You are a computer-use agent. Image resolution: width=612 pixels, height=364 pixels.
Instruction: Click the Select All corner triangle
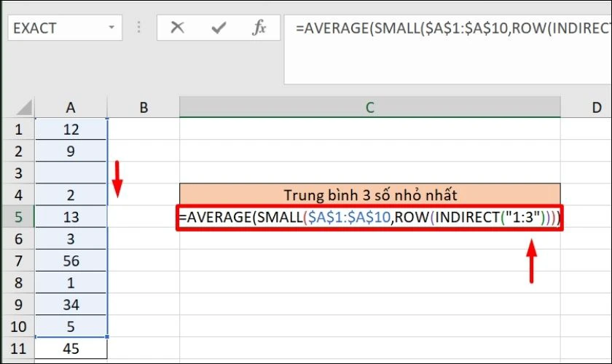(x=24, y=107)
